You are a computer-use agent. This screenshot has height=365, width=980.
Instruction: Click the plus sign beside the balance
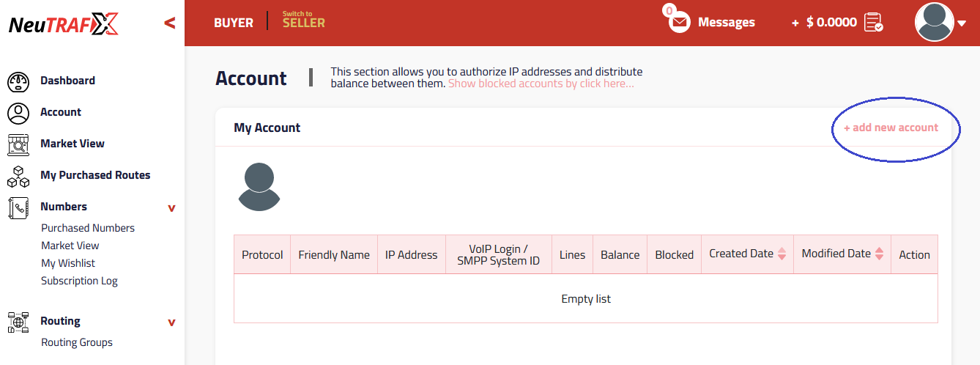[x=795, y=23]
